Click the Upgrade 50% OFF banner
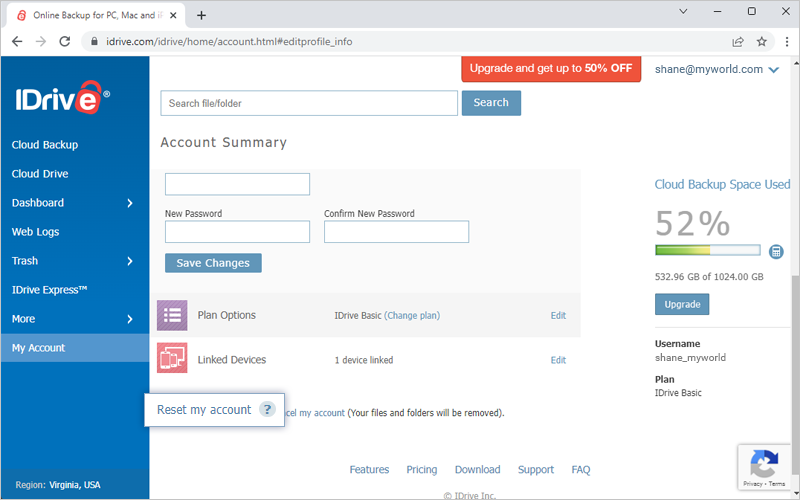800x500 pixels. tap(551, 68)
